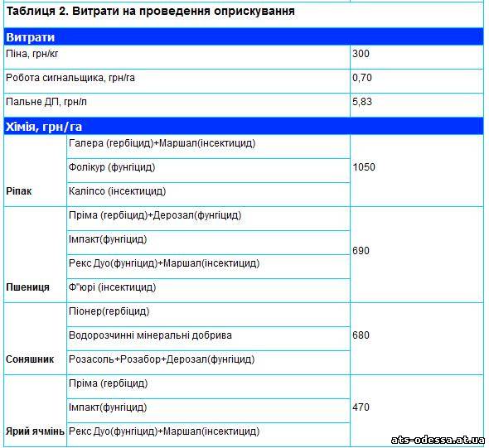Select 'Водорозчинні мінеральні добрива' row

coord(208,339)
